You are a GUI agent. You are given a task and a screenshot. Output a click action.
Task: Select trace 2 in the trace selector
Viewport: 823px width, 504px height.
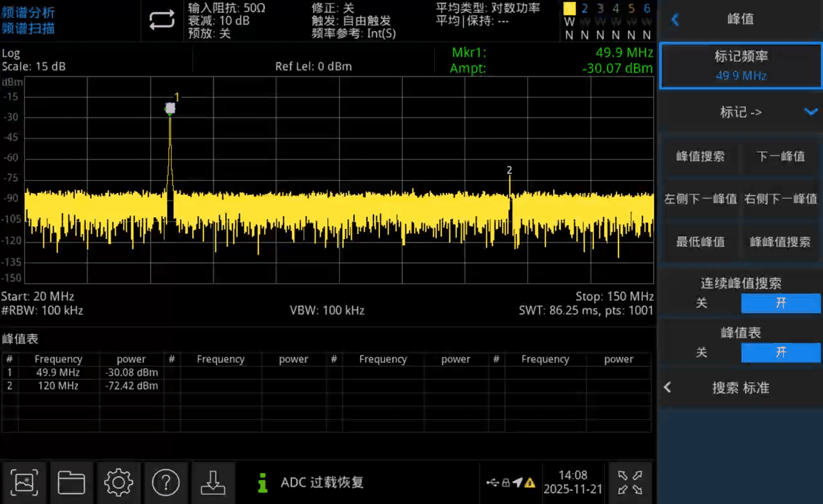(584, 9)
